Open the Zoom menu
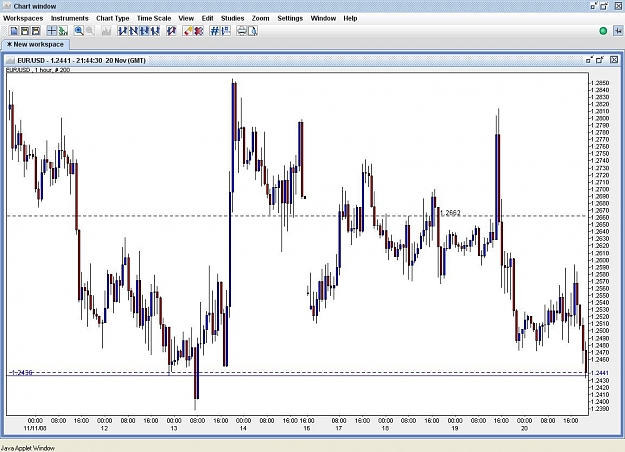The image size is (625, 452). click(260, 18)
